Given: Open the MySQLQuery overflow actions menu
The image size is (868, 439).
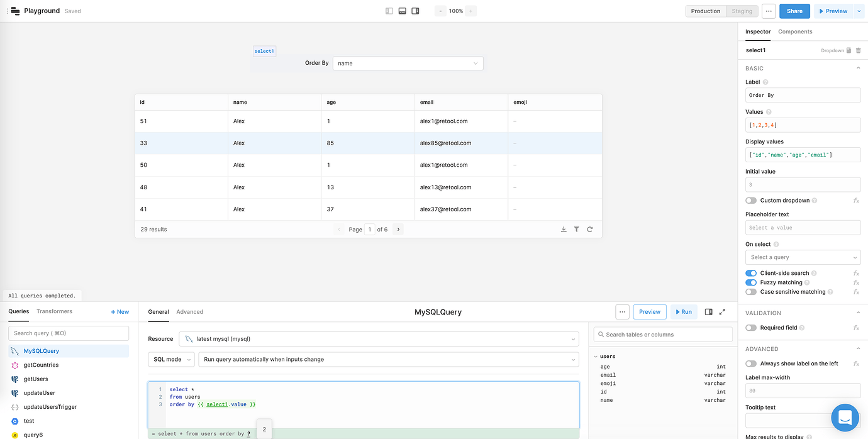Looking at the screenshot, I should (x=622, y=311).
